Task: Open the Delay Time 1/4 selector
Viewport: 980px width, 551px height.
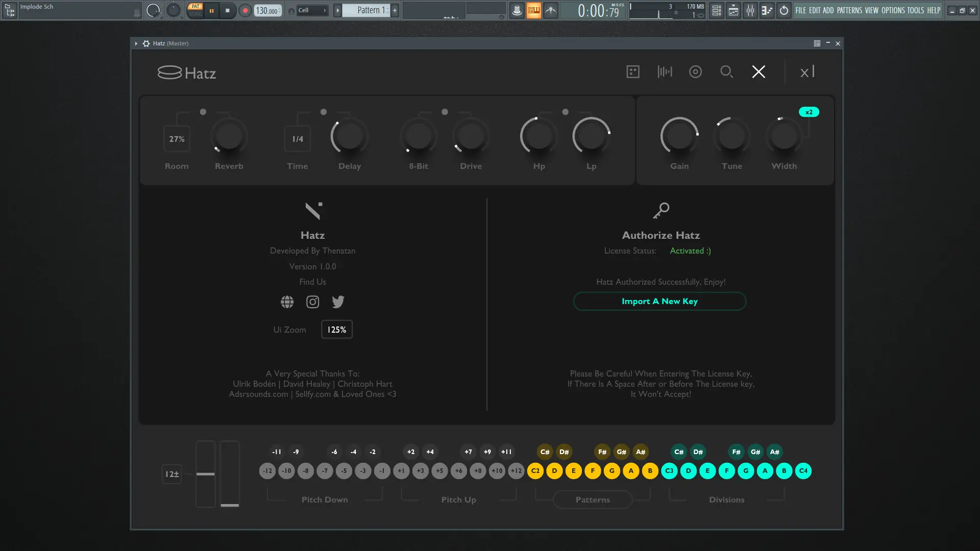Action: click(298, 139)
